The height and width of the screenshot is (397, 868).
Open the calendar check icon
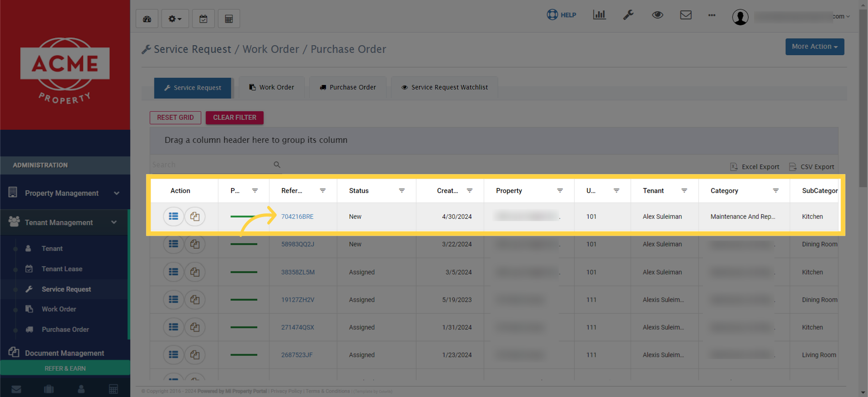click(203, 19)
